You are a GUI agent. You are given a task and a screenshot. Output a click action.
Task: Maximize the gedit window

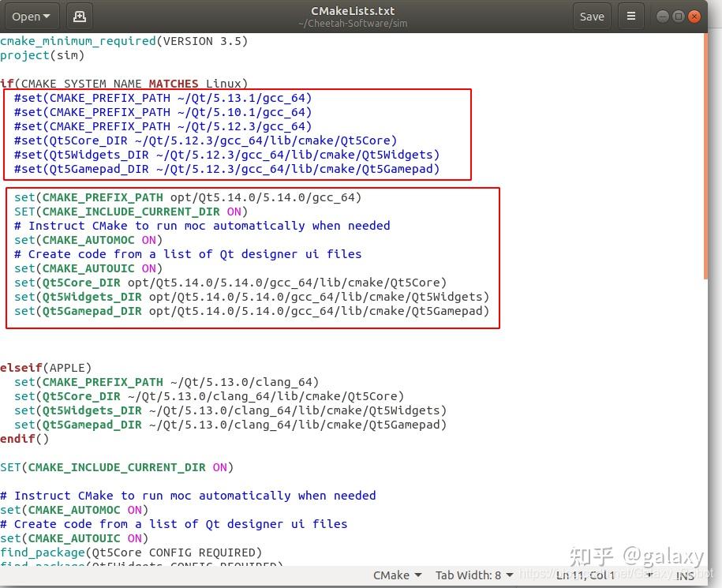(x=679, y=17)
